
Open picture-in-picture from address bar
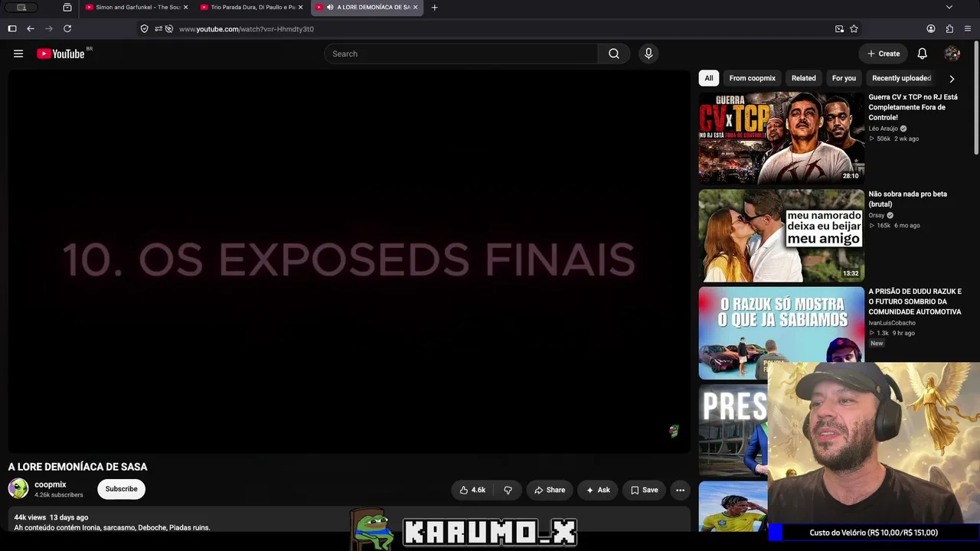(x=839, y=29)
